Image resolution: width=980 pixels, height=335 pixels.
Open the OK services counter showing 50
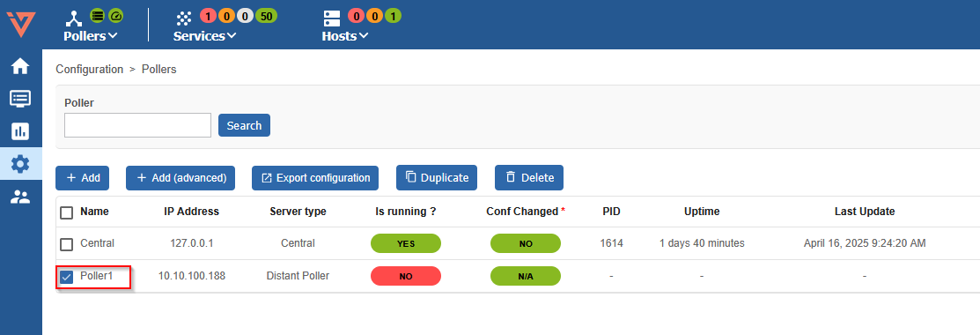266,16
